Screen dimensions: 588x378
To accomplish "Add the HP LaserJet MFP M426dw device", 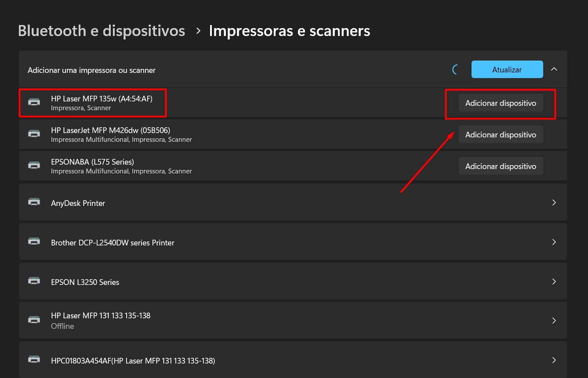I will [501, 135].
